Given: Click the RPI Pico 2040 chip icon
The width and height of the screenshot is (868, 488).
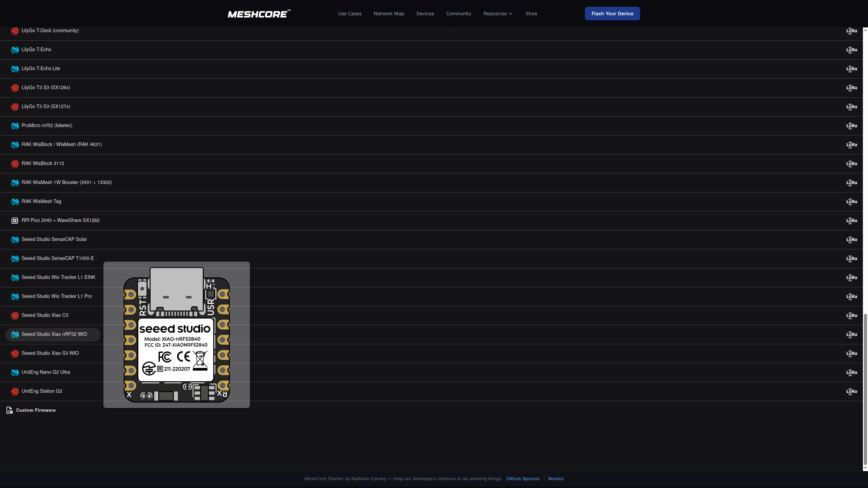Looking at the screenshot, I should pos(15,221).
